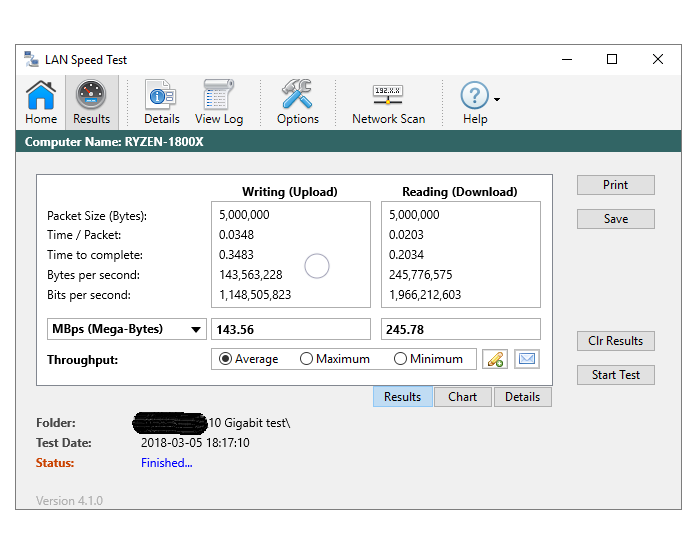This screenshot has width=696, height=554.
Task: Click the Print button
Action: click(x=616, y=185)
